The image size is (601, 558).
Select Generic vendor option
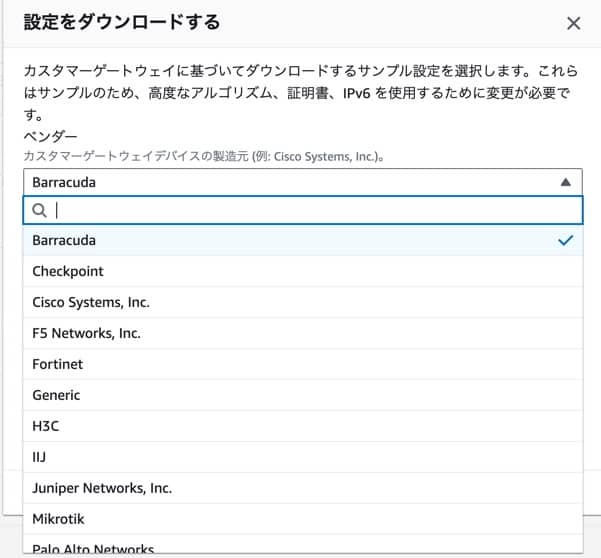tap(303, 395)
